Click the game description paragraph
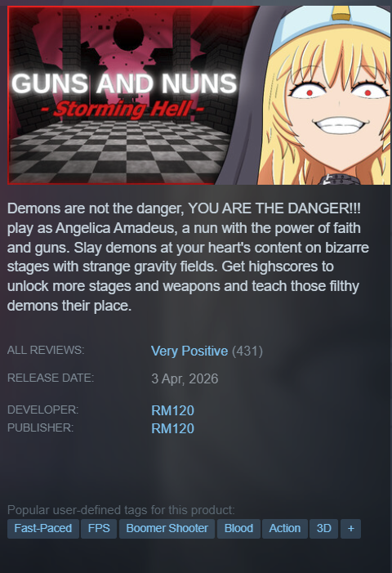Screen dimensions: 392x573 pyautogui.click(x=188, y=257)
